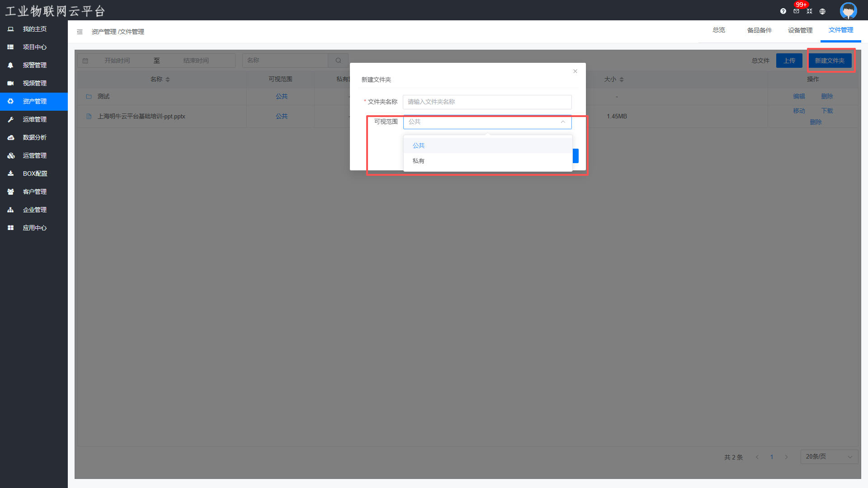Click the search magnifier icon

click(338, 61)
